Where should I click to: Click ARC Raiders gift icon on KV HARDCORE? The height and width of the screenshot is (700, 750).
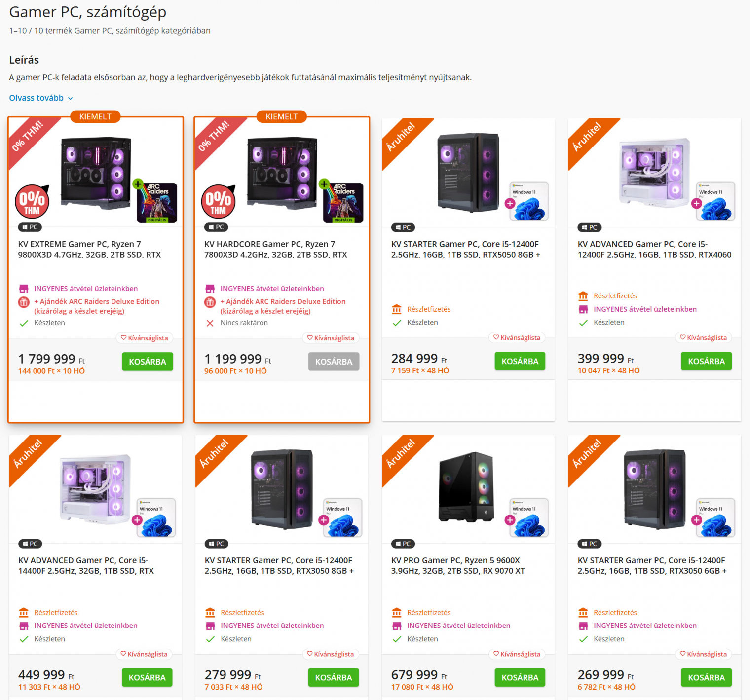tap(210, 302)
